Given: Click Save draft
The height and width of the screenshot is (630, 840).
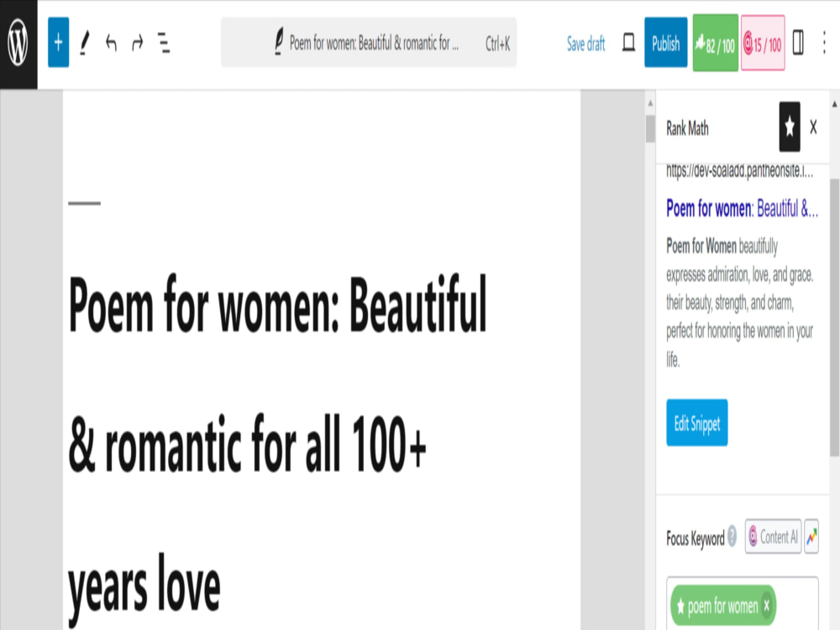Looking at the screenshot, I should 585,44.
